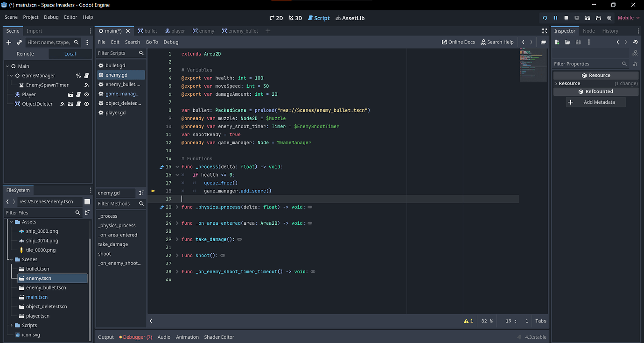Screen dimensions: 644x343
Task: Click the Add Metadata button
Action: (x=596, y=102)
